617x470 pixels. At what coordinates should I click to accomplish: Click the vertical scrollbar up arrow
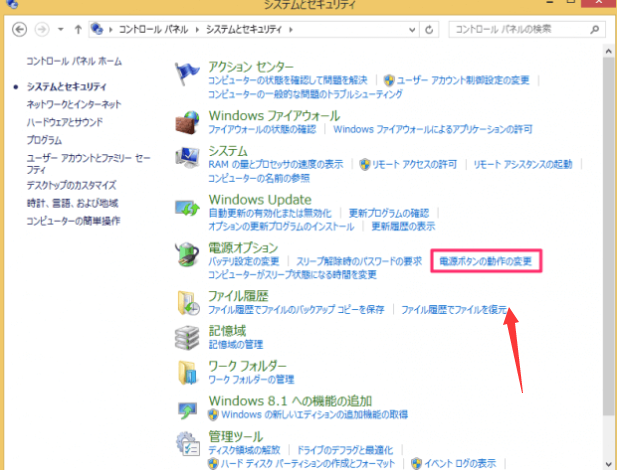point(608,51)
